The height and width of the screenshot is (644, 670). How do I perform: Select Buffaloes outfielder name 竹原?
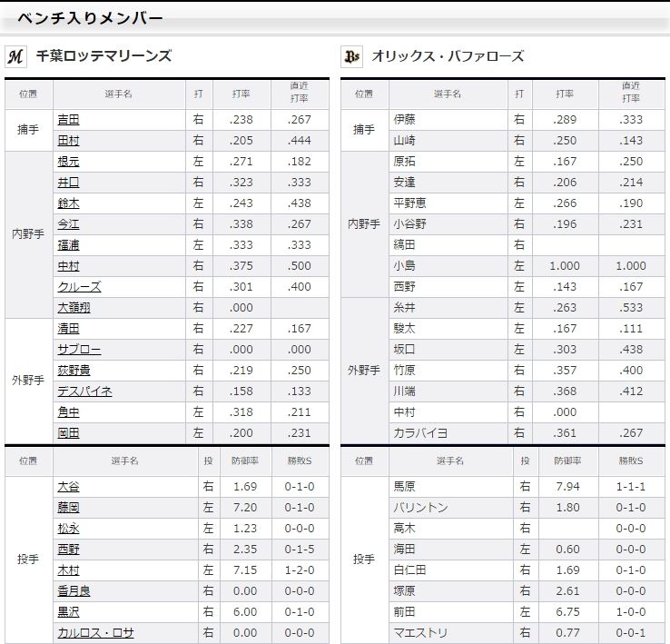(x=404, y=371)
